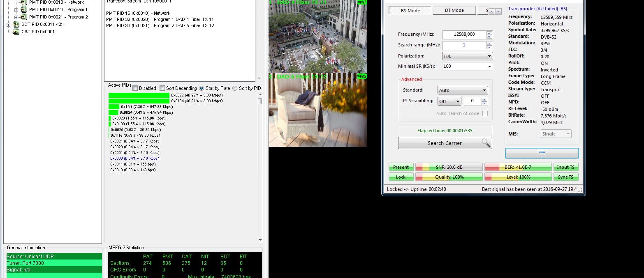Screen dimensions: 644x278
Task: Open the Polarization H/L dropdown
Action: [x=468, y=56]
